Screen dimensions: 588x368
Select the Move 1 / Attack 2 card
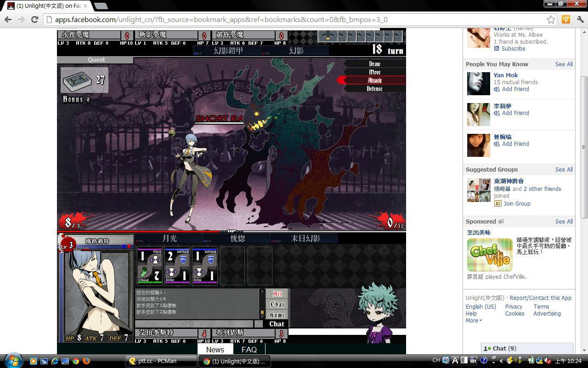click(x=150, y=266)
